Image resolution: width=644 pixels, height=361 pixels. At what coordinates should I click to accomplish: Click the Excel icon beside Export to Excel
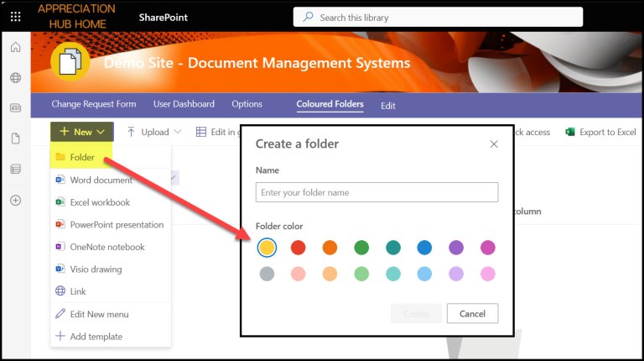569,132
